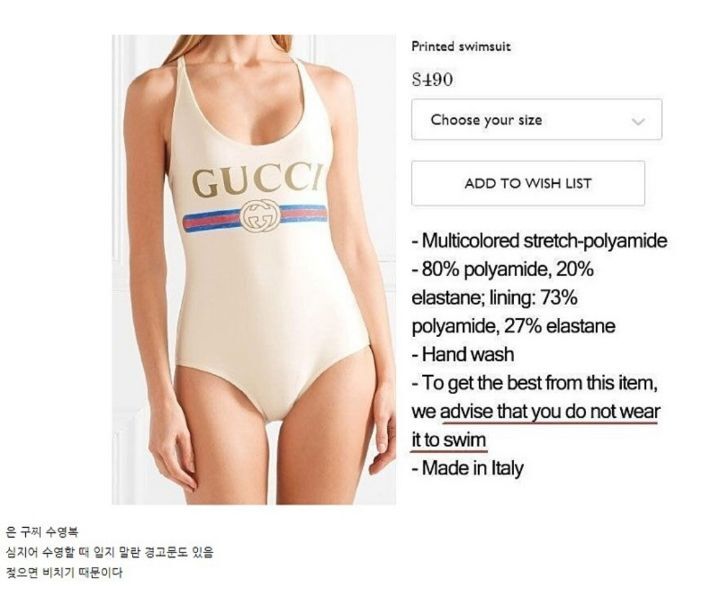Click the Printed swimsuit product title
Screen dimensions: 720x609
coord(461,46)
